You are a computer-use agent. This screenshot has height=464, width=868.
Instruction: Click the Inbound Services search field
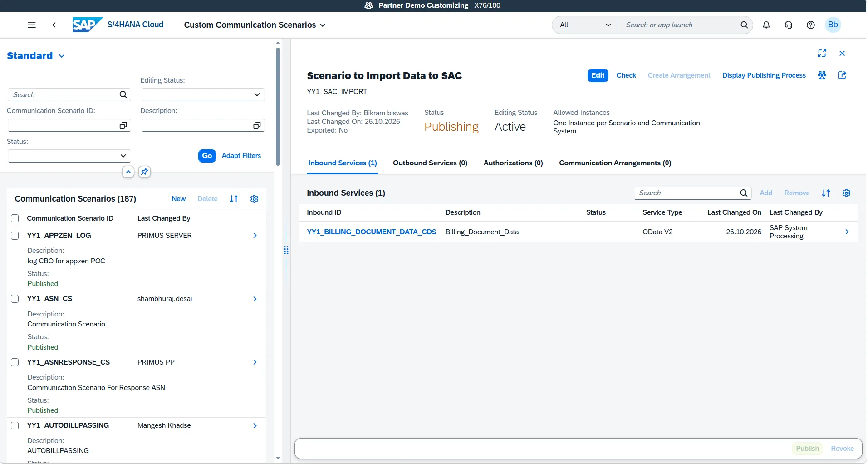click(693, 193)
